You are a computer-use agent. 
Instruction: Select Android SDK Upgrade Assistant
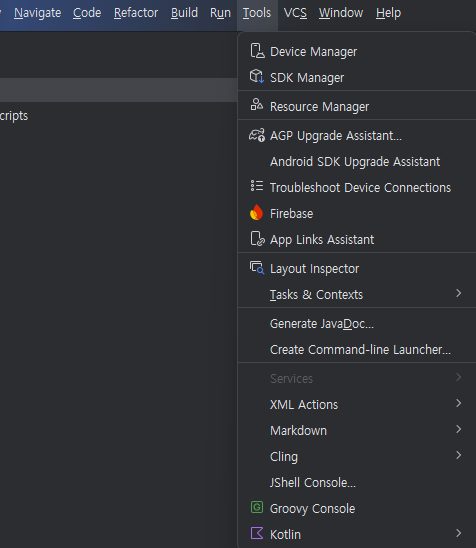coord(355,162)
